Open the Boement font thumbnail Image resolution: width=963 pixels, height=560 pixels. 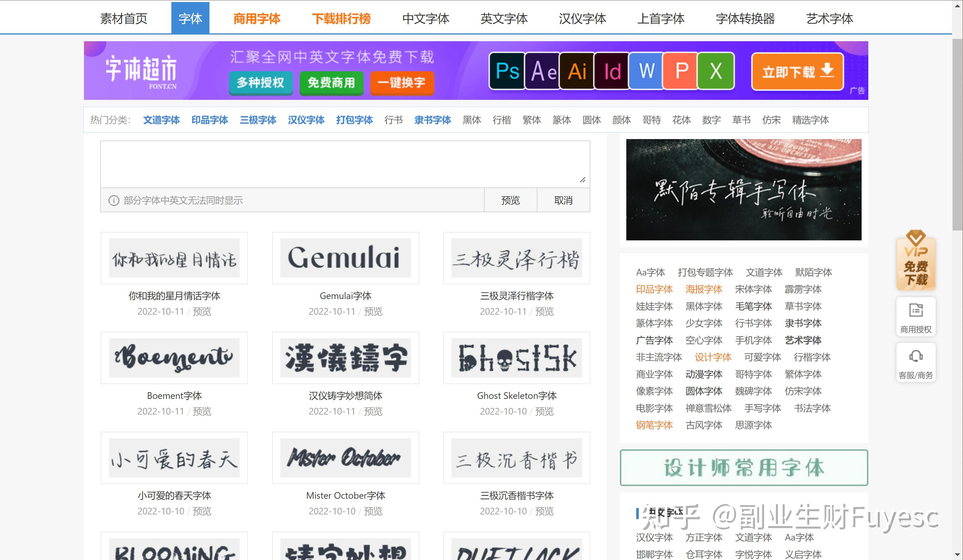coord(174,358)
